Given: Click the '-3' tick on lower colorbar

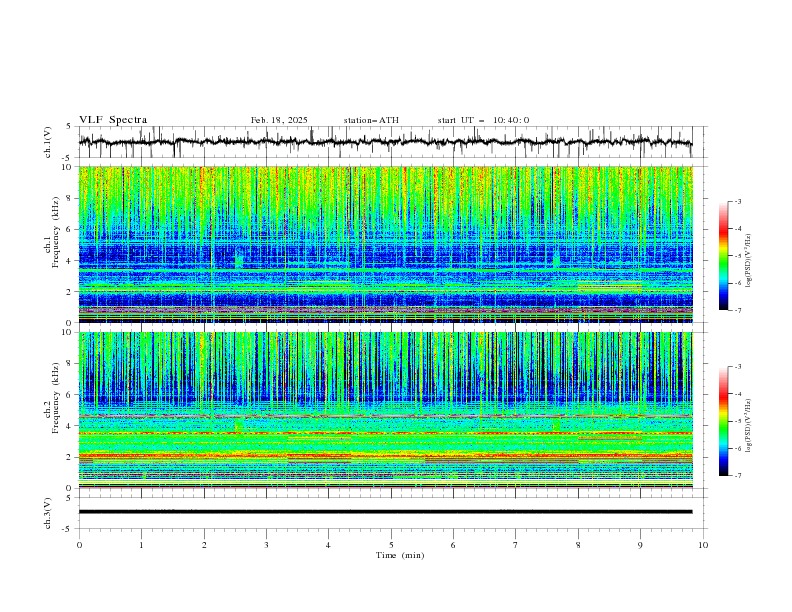Looking at the screenshot, I should (x=737, y=367).
